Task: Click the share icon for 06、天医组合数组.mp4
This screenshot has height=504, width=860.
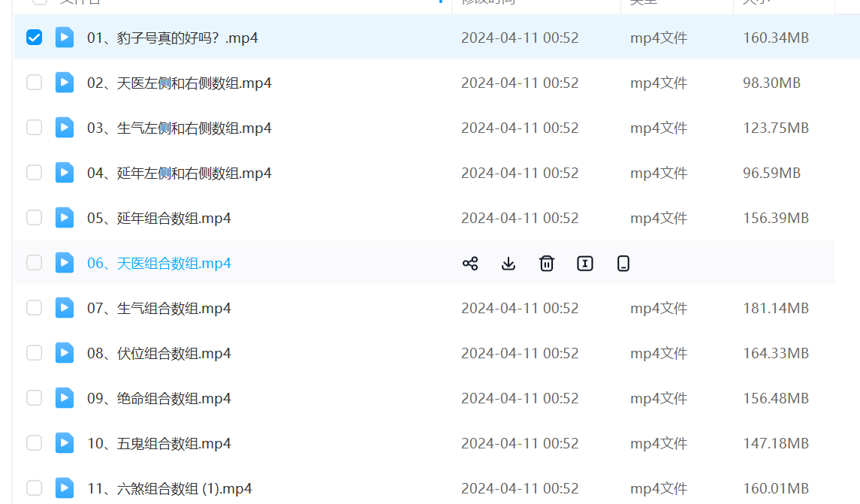Action: 470,263
